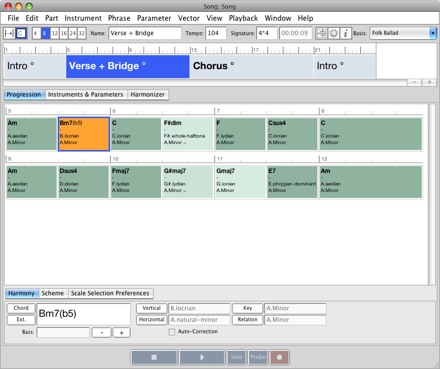Toggle the Solo button

[236, 357]
